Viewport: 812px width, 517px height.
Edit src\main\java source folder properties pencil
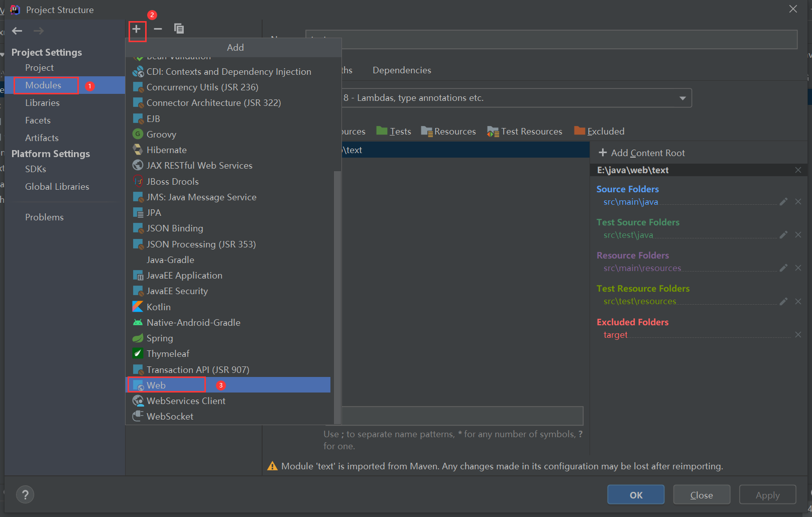(783, 202)
